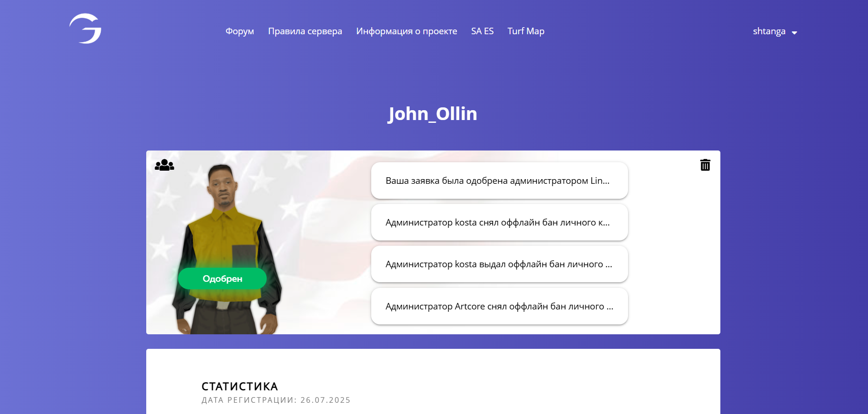
Task: Open the kosta выдал оффлайн бан notification
Action: click(x=500, y=264)
